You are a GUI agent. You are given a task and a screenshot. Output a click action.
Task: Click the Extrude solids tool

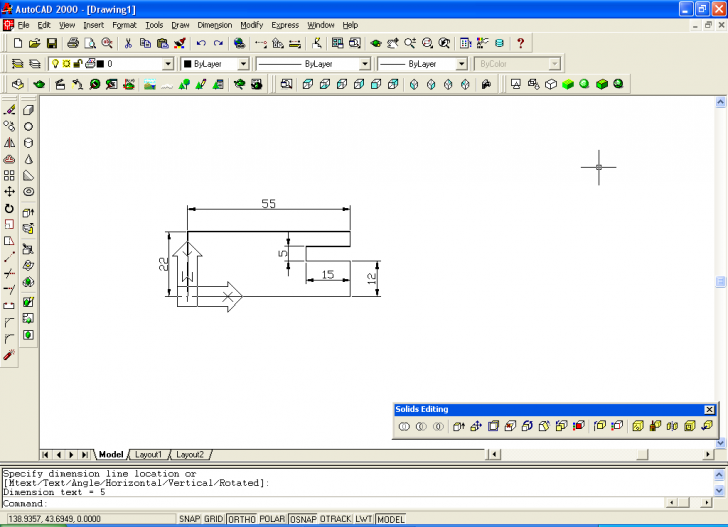[x=28, y=212]
